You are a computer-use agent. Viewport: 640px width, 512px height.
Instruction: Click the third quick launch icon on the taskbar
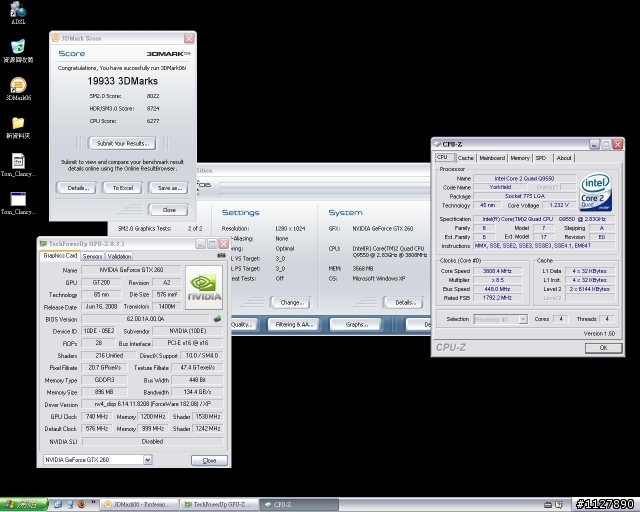(x=81, y=504)
